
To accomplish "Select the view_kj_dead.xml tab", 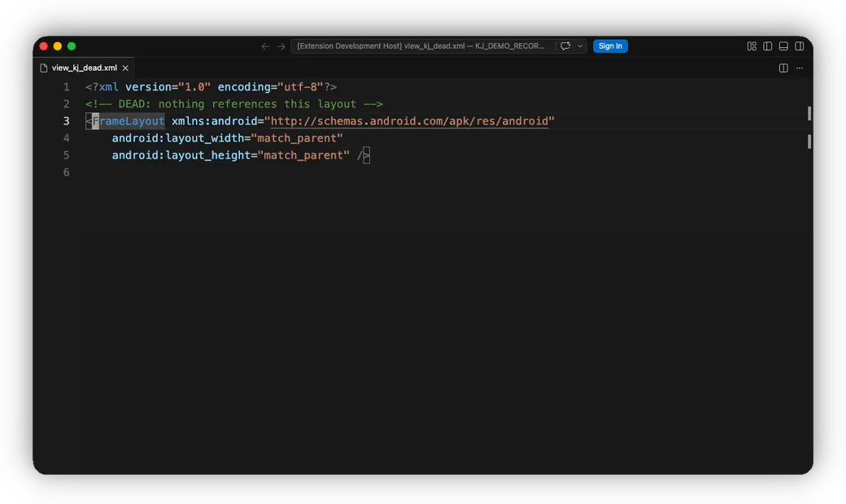I will tap(85, 68).
